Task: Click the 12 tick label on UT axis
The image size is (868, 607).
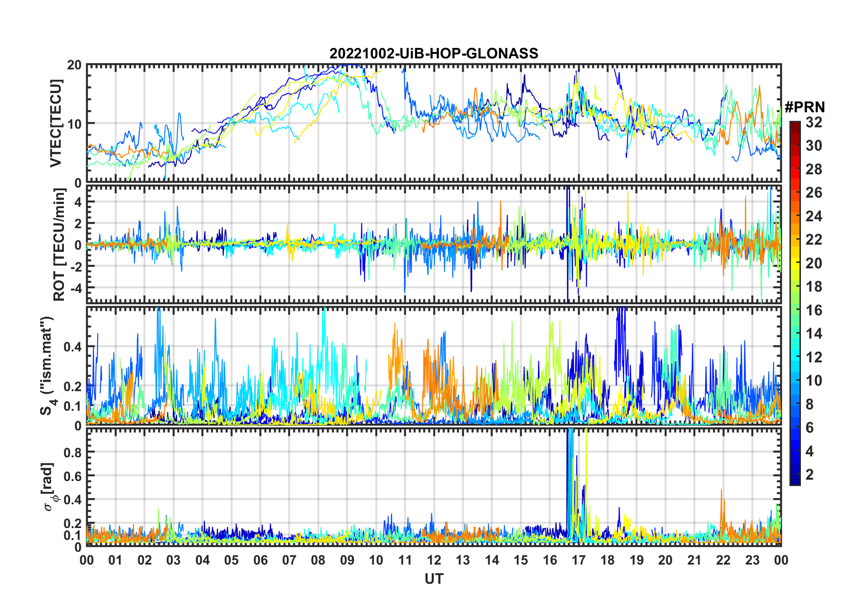Action: pos(434,560)
